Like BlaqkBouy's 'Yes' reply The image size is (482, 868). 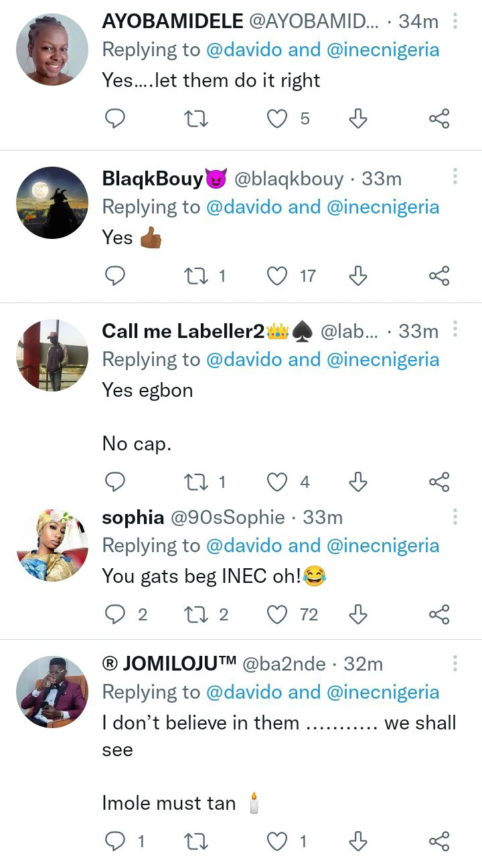coord(277,276)
